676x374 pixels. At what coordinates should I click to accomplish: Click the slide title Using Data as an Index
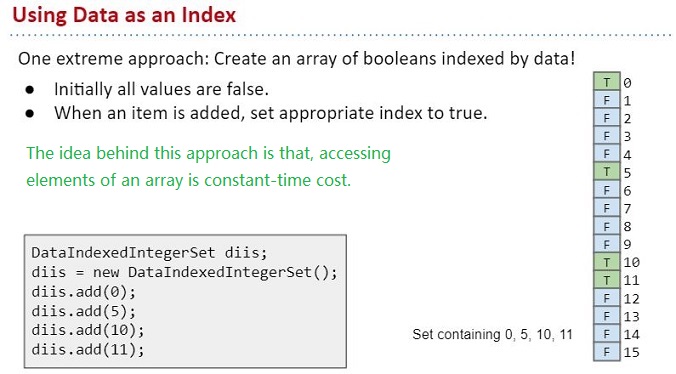point(124,15)
